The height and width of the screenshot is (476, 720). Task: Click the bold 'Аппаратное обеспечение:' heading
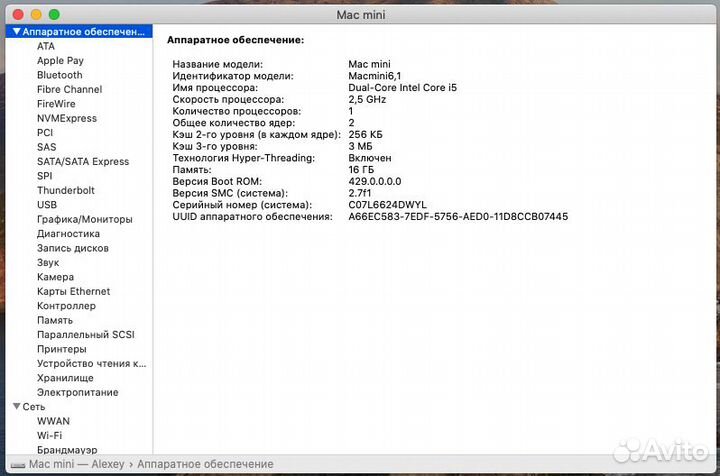(236, 40)
